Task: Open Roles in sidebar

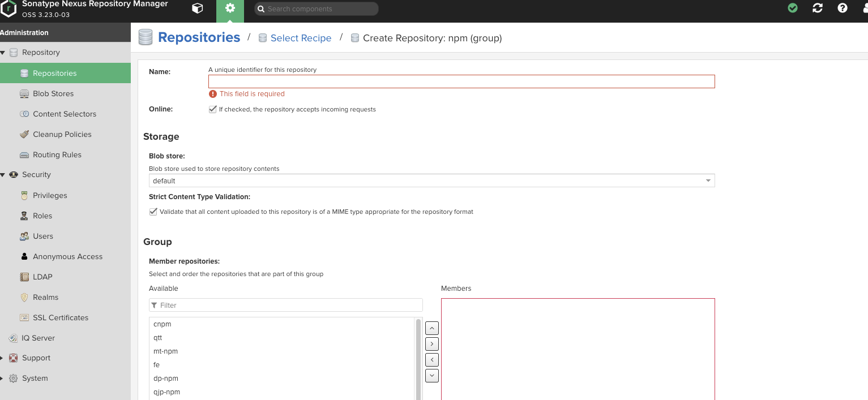Action: [65, 216]
